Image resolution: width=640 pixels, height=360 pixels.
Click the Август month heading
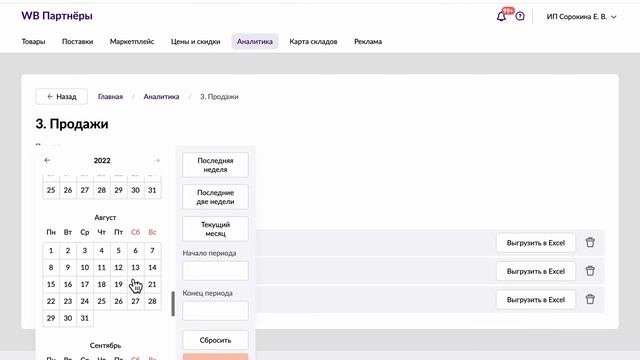(105, 218)
